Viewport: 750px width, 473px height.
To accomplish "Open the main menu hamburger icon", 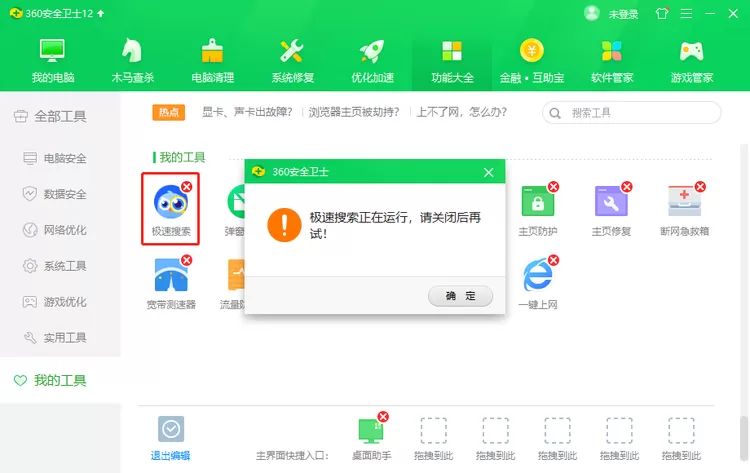I will coord(686,13).
